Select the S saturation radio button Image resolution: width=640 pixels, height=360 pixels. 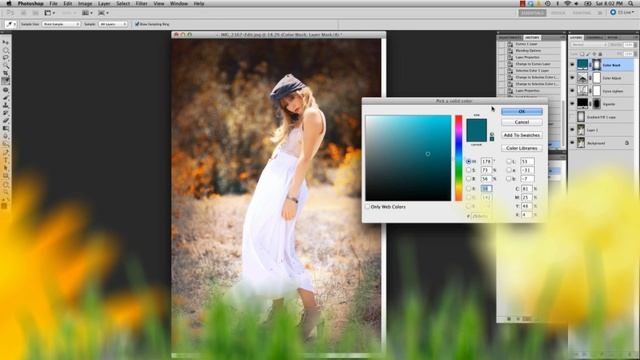469,170
